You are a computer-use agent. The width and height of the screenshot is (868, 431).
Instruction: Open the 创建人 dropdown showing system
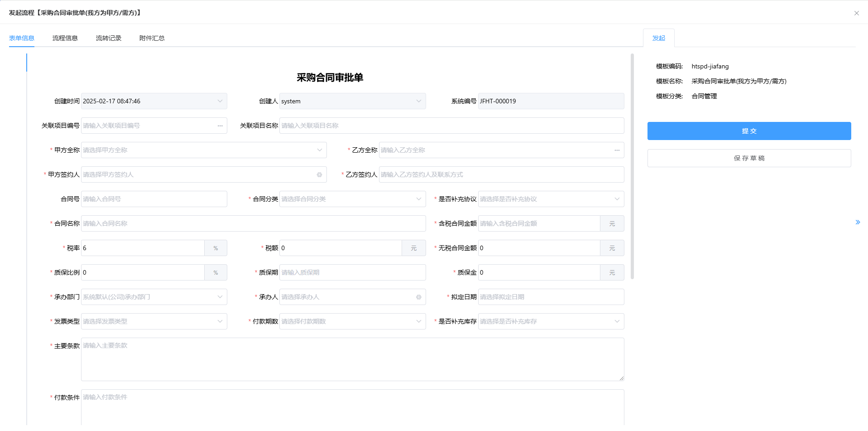coord(353,101)
